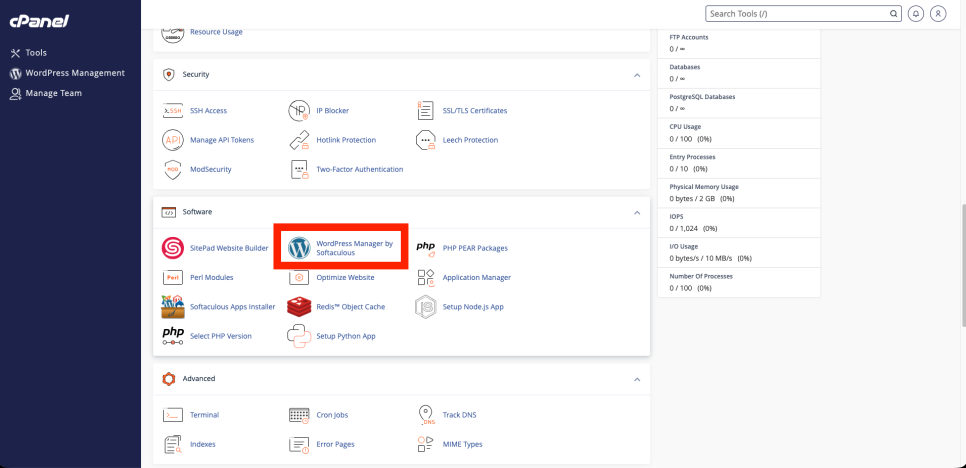Screen dimensions: 966x468
Task: Click the ModSecurity shield icon
Action: (x=172, y=169)
